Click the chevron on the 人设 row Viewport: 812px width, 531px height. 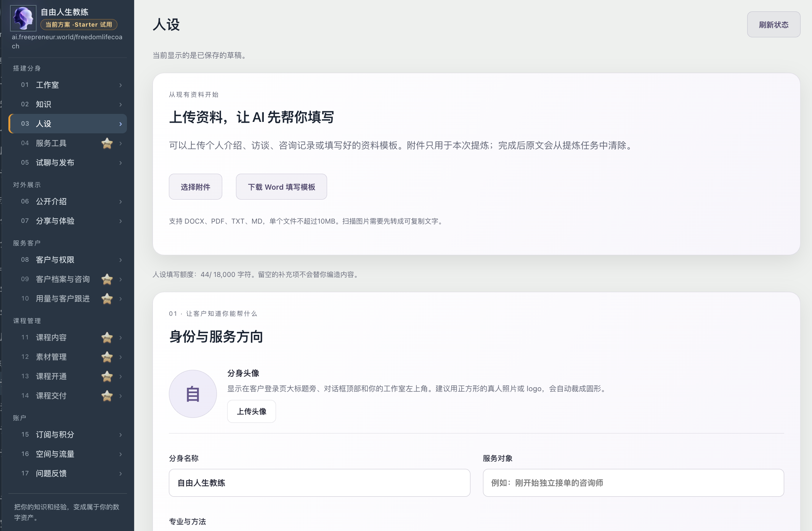coord(120,124)
